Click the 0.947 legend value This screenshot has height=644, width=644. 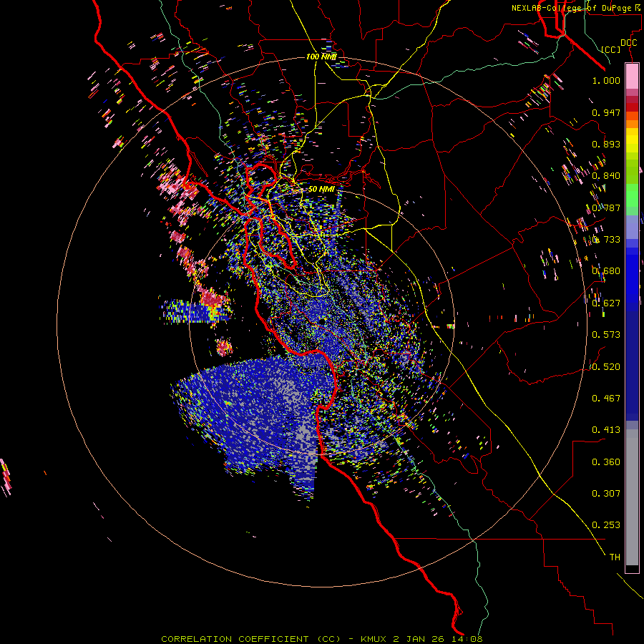[606, 112]
